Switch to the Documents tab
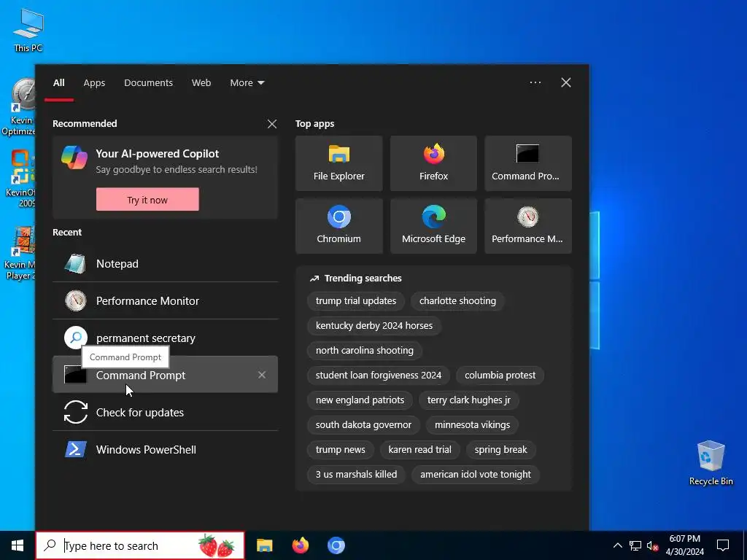The height and width of the screenshot is (560, 747). pyautogui.click(x=148, y=83)
